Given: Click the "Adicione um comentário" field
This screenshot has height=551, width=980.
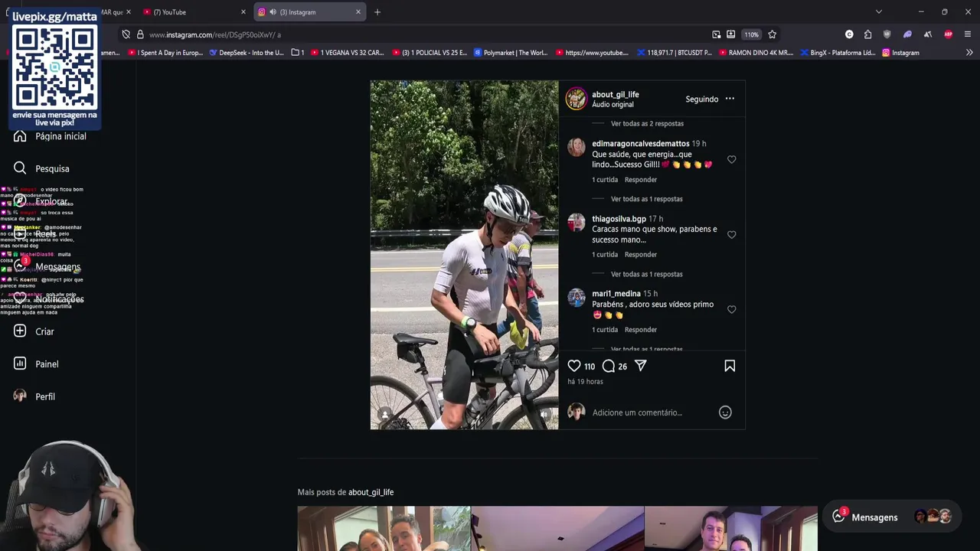Looking at the screenshot, I should (637, 412).
